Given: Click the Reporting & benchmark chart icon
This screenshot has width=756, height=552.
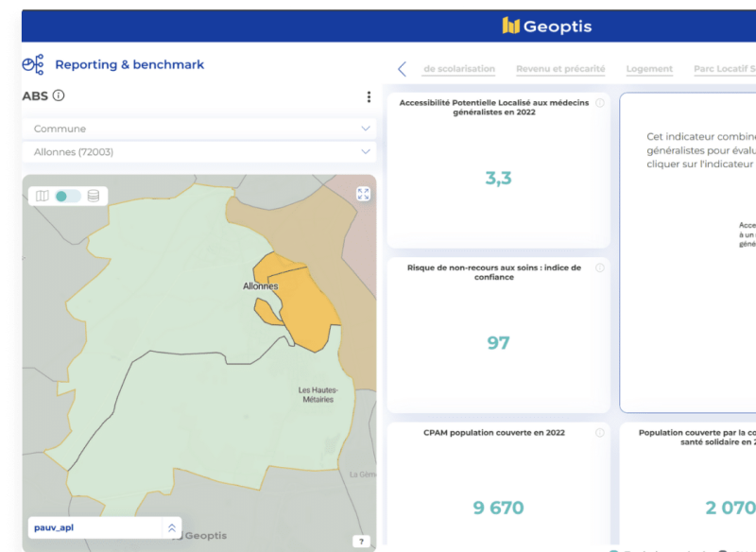Looking at the screenshot, I should click(x=33, y=64).
